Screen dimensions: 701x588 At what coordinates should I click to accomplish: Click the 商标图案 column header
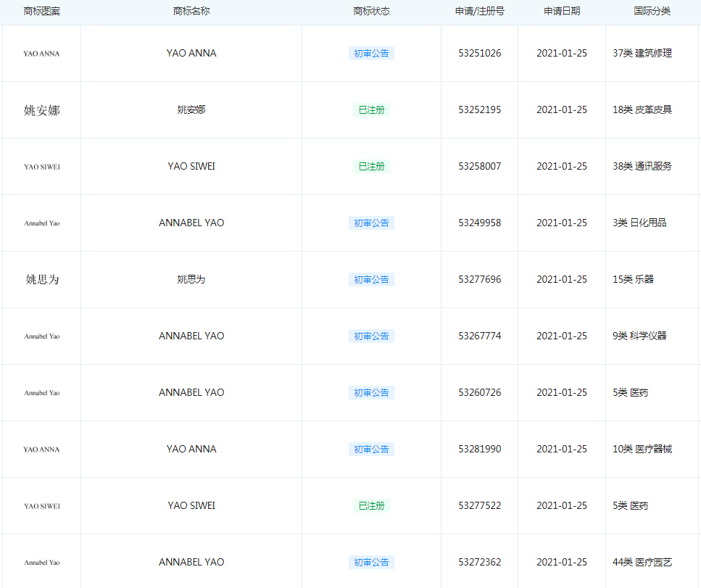tap(41, 11)
